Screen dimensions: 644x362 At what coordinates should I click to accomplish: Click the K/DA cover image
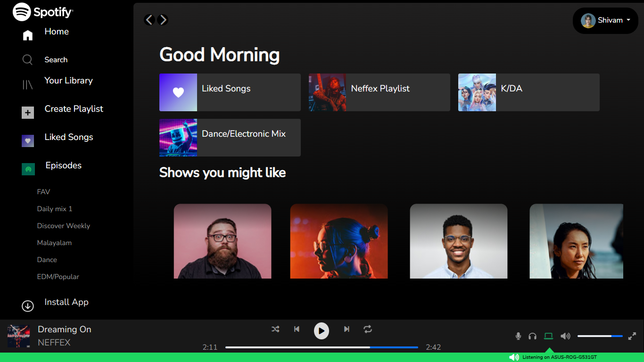[x=477, y=92]
